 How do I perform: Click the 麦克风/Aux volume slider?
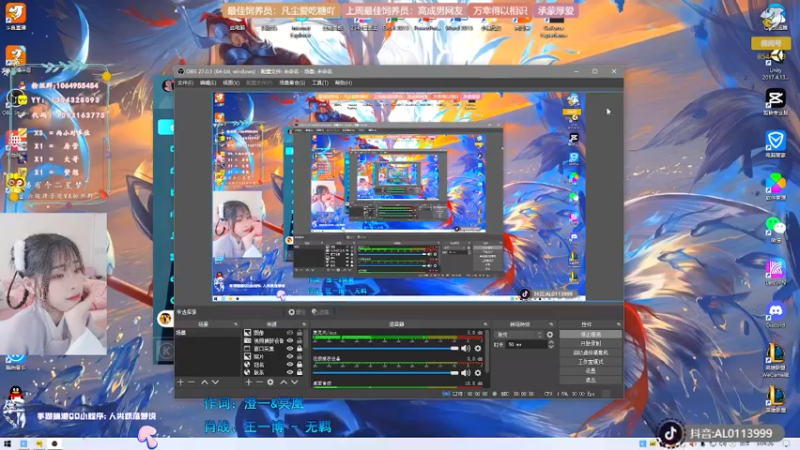pyautogui.click(x=386, y=348)
